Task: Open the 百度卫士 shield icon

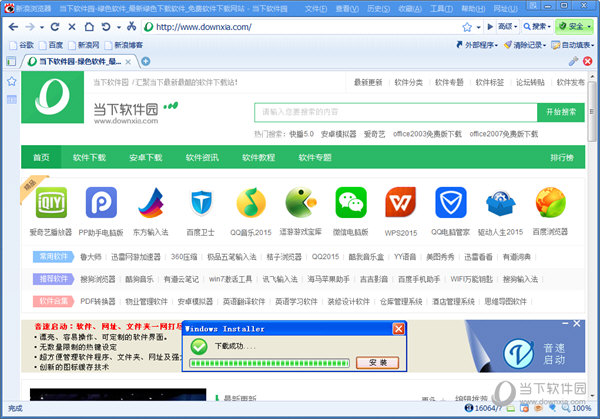Action: [201, 202]
